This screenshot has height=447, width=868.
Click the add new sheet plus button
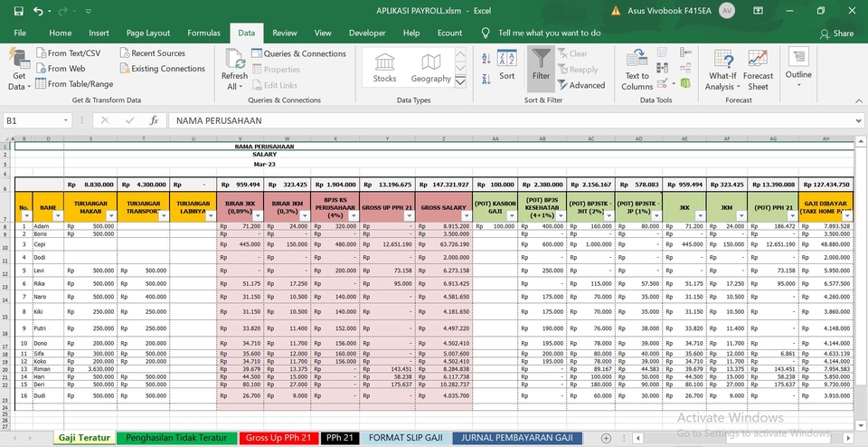tap(606, 438)
